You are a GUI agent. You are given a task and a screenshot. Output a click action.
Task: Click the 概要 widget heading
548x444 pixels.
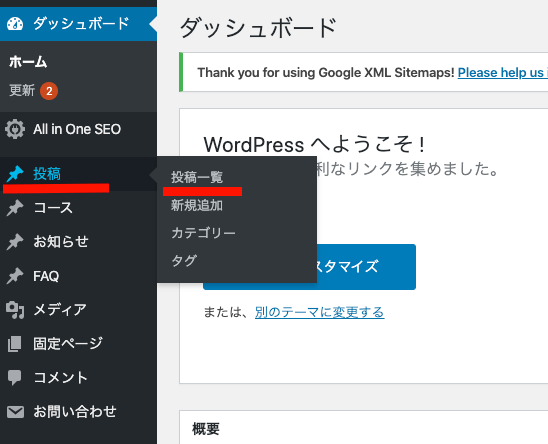click(206, 429)
